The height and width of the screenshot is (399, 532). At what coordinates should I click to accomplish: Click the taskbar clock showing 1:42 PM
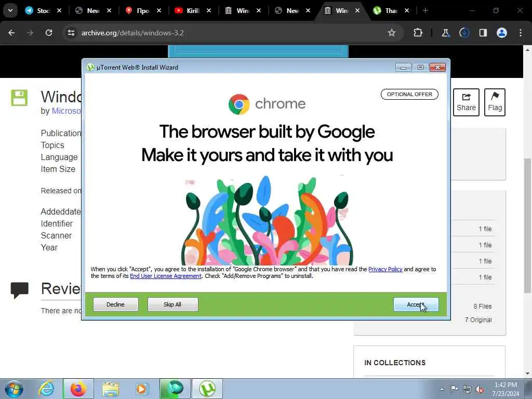coord(506,389)
